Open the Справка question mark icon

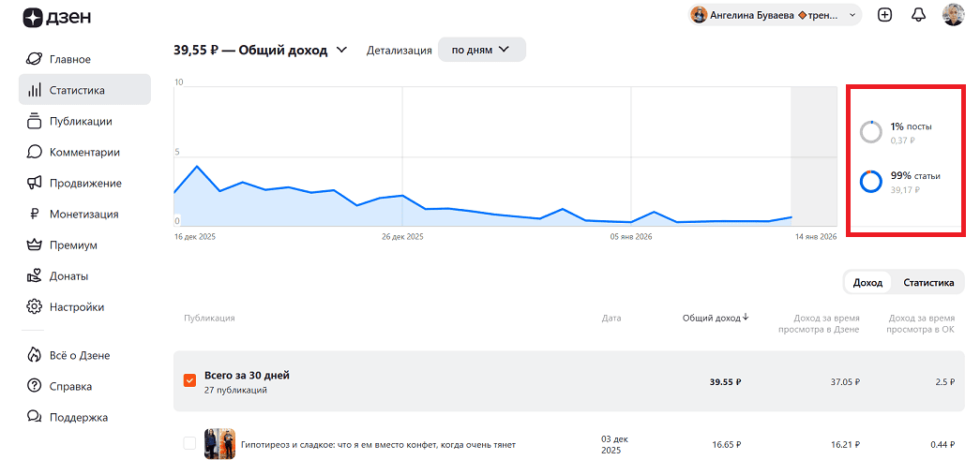[x=35, y=386]
